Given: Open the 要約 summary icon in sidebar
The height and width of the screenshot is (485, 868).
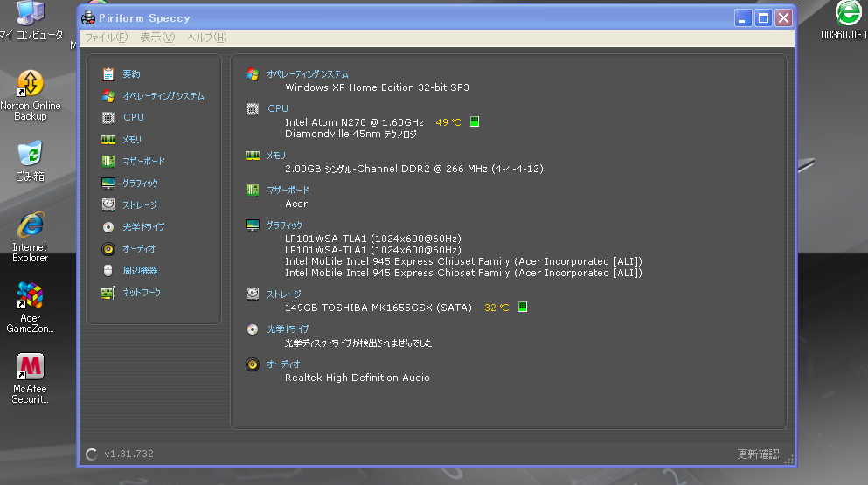Looking at the screenshot, I should coord(108,73).
